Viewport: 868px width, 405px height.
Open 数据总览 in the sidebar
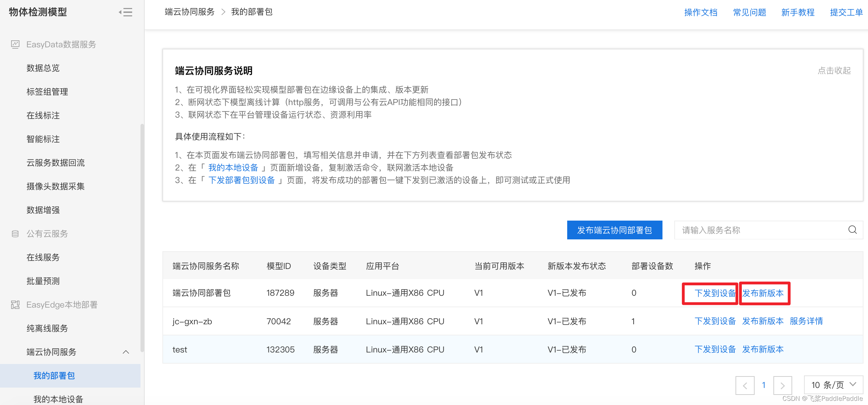(x=43, y=68)
